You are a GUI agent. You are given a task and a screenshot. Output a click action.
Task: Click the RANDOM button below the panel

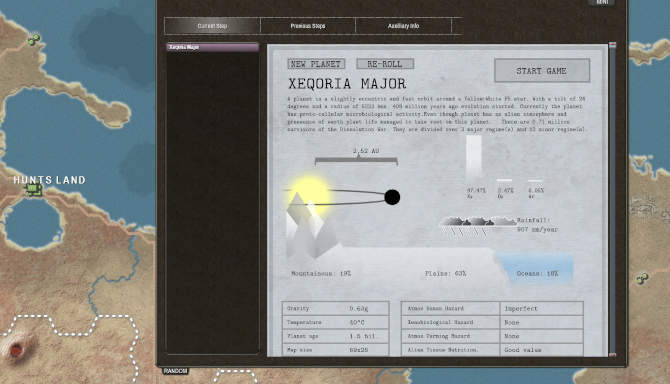(x=175, y=371)
